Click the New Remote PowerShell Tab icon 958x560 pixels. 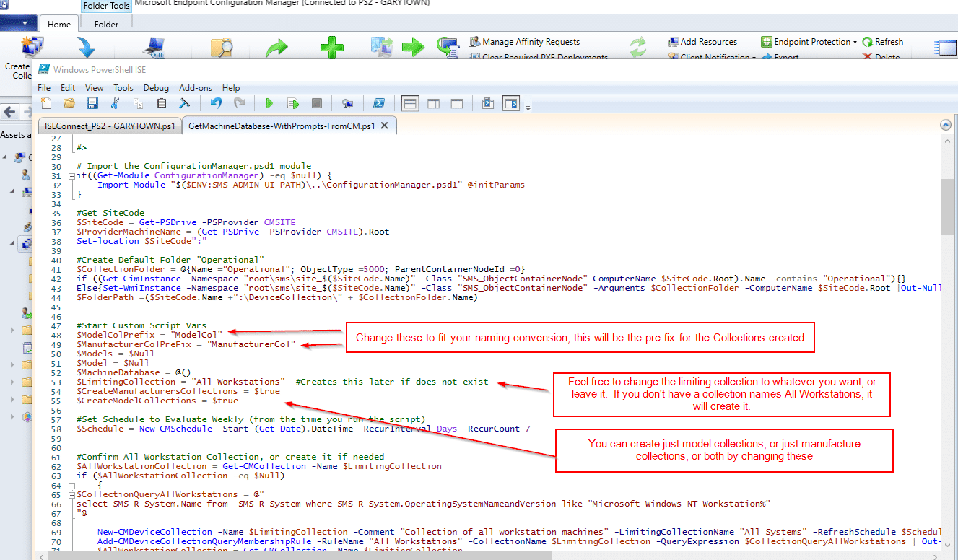[347, 104]
